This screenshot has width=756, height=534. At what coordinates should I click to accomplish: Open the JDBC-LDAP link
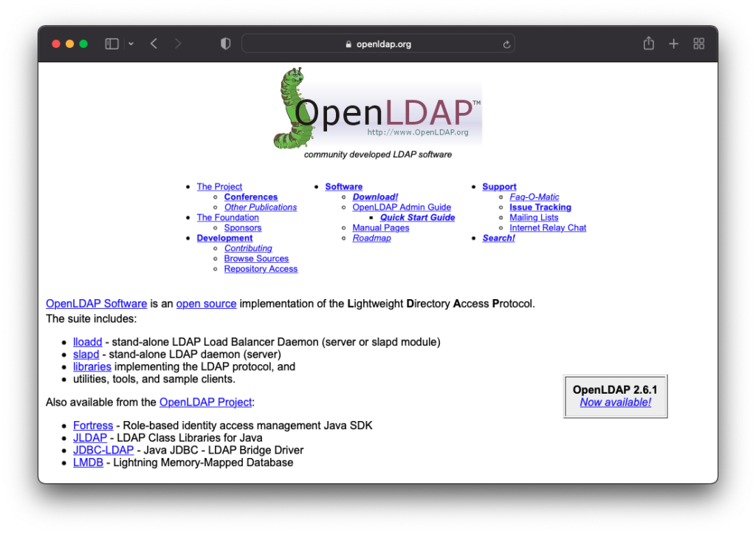click(x=103, y=450)
